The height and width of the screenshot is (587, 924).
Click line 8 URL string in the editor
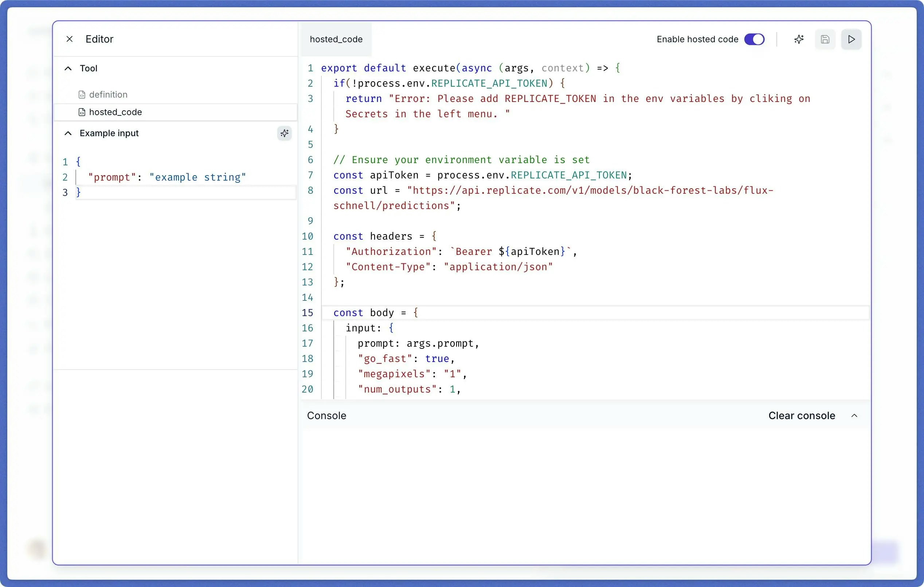[576, 190]
